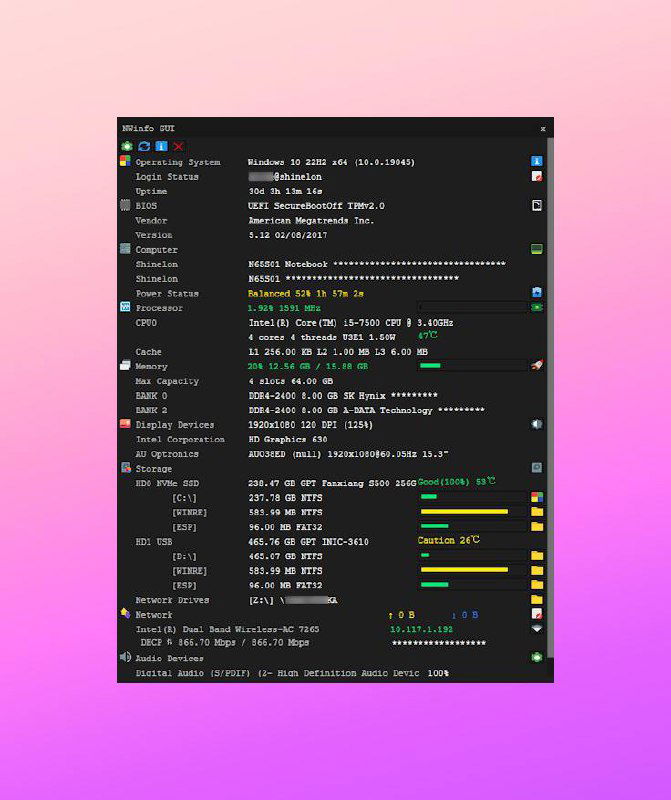Click the icon right of Operating System row
This screenshot has width=671, height=800.
tap(537, 161)
